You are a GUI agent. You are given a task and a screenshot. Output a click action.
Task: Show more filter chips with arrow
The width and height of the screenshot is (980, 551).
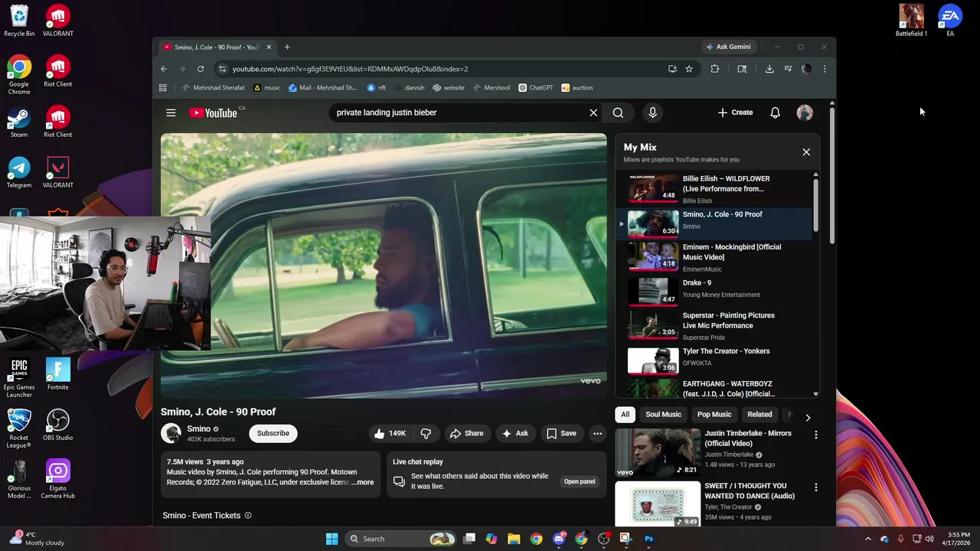pyautogui.click(x=808, y=417)
